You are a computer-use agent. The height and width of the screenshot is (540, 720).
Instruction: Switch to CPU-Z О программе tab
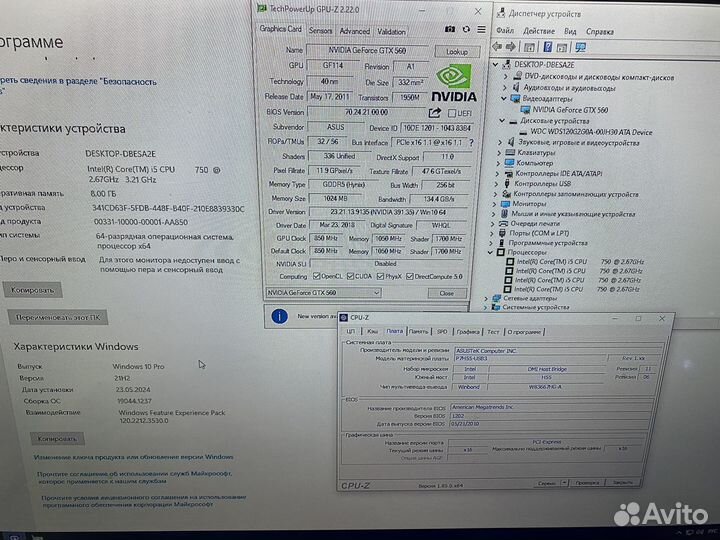pos(524,332)
